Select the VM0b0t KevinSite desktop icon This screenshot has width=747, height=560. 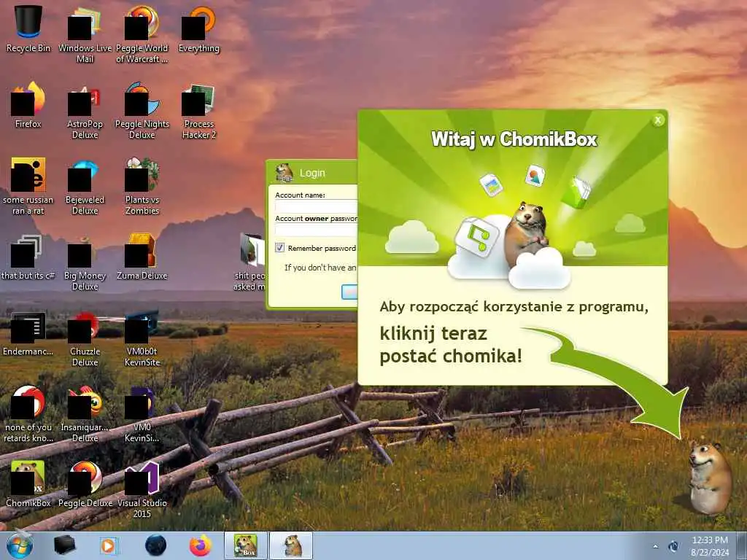tap(142, 338)
